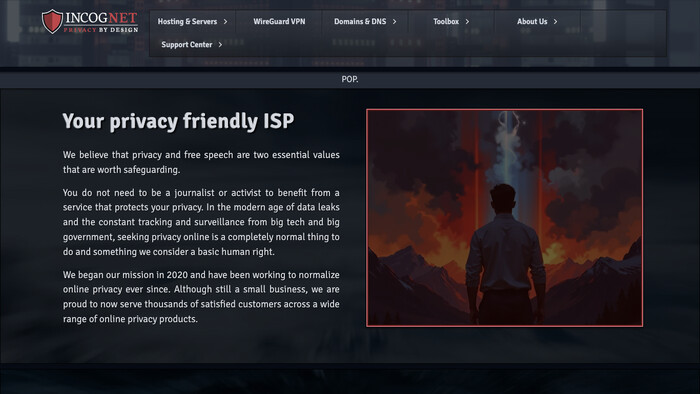Screen dimensions: 700x394
Task: Open the Domains & DNS menu
Action: click(360, 21)
